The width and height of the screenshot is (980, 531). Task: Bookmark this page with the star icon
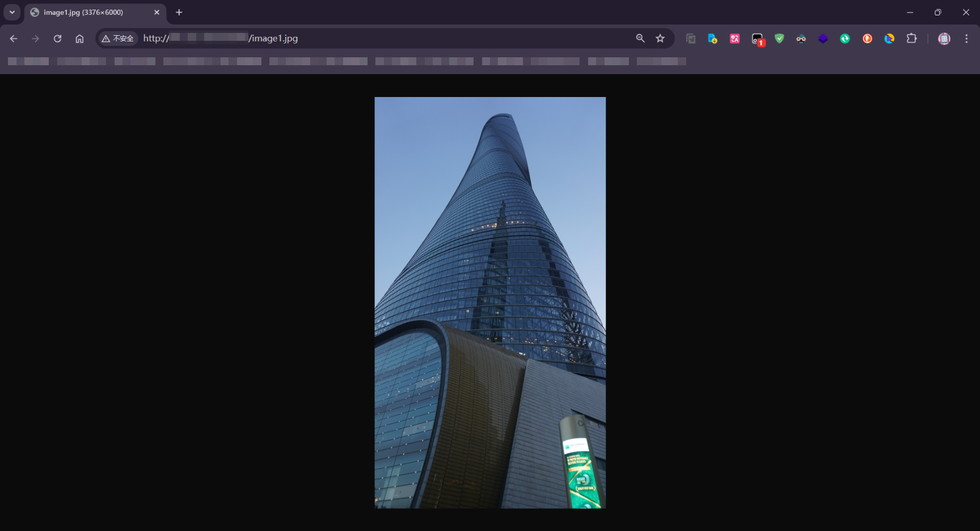pyautogui.click(x=660, y=39)
